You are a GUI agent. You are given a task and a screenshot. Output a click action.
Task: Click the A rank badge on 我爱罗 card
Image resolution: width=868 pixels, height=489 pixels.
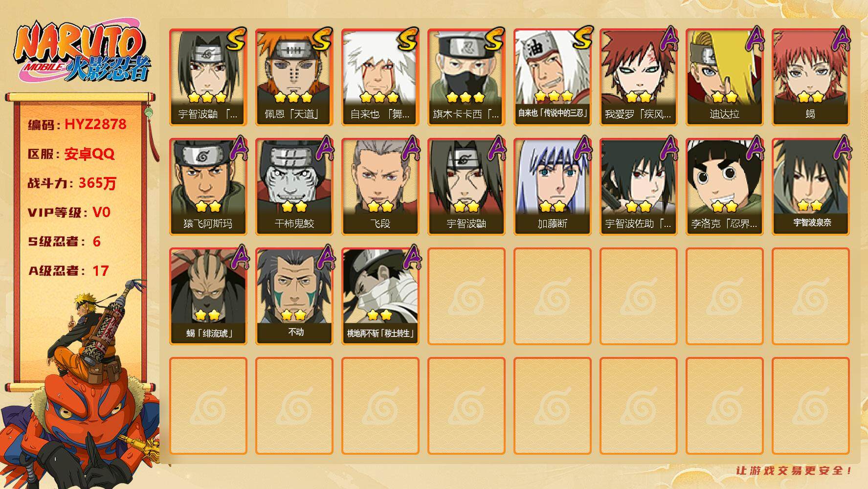coord(668,39)
